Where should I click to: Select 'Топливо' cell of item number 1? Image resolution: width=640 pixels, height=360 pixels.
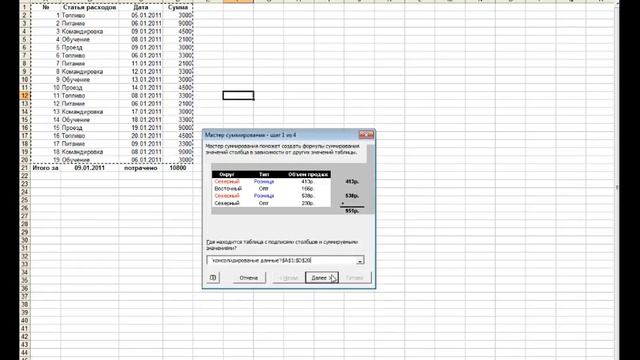point(90,16)
